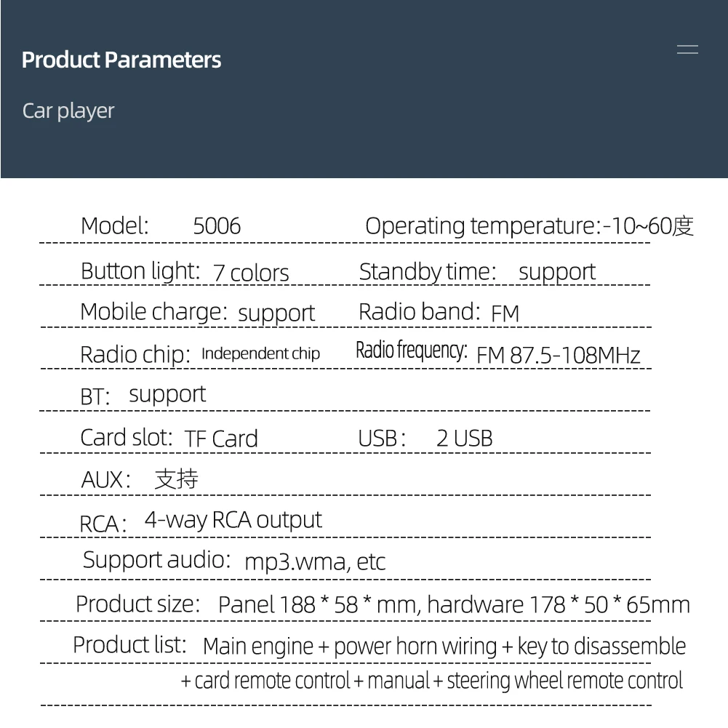Click Main engine product list line
Screen dimensions: 728x728
(x=444, y=647)
